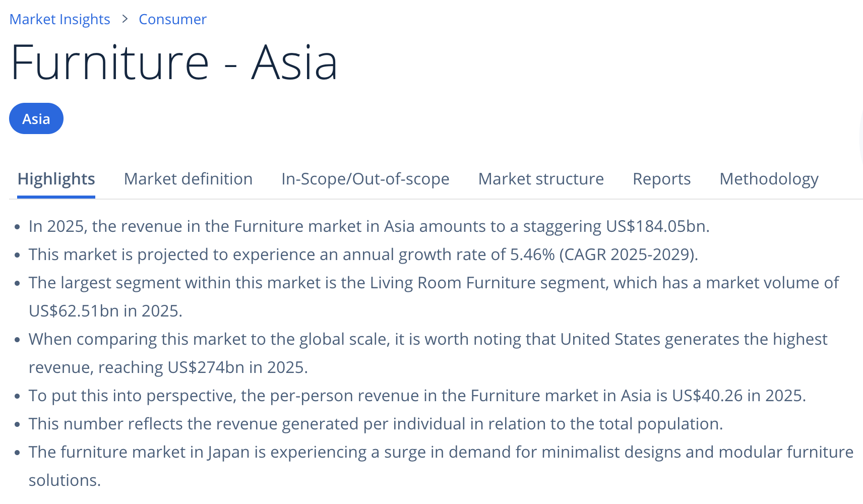Image resolution: width=863 pixels, height=504 pixels.
Task: Switch to the Reports tab
Action: (x=661, y=179)
